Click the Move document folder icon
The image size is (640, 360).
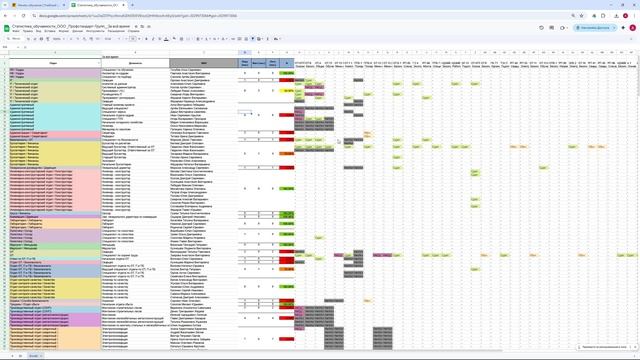point(142,27)
